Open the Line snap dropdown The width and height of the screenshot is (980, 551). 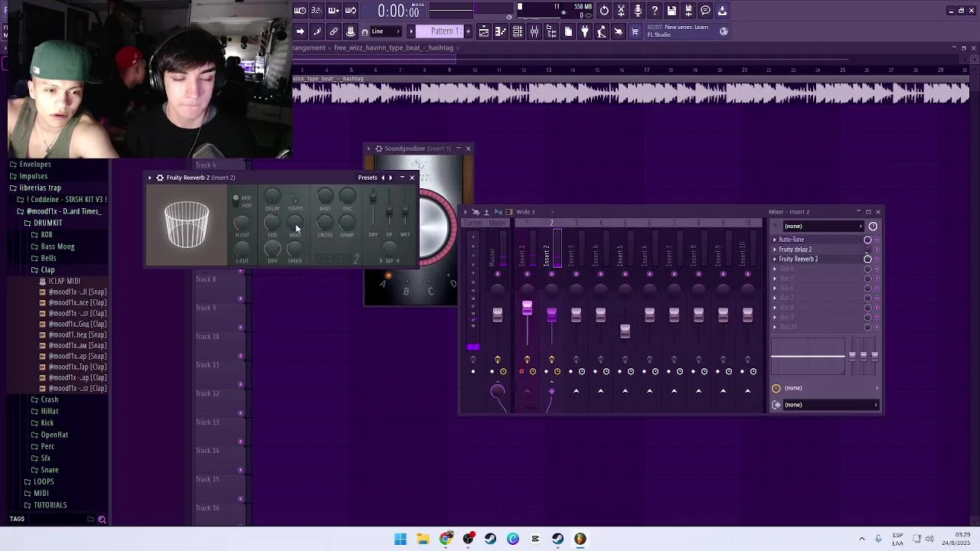387,31
